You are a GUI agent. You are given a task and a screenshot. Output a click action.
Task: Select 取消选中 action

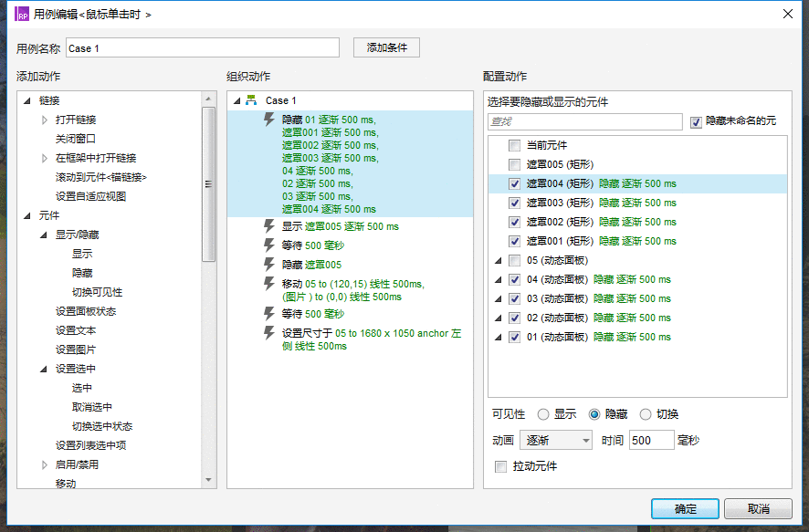click(x=92, y=407)
